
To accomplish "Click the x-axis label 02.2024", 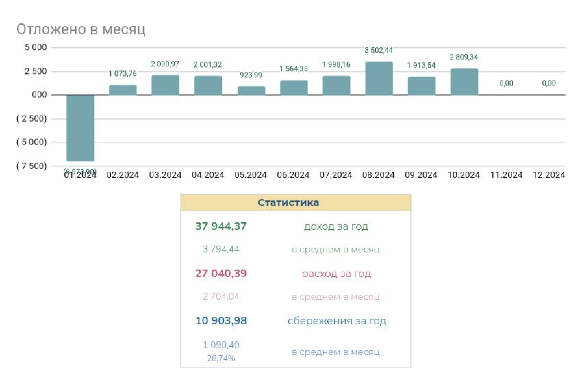I will pos(123,175).
